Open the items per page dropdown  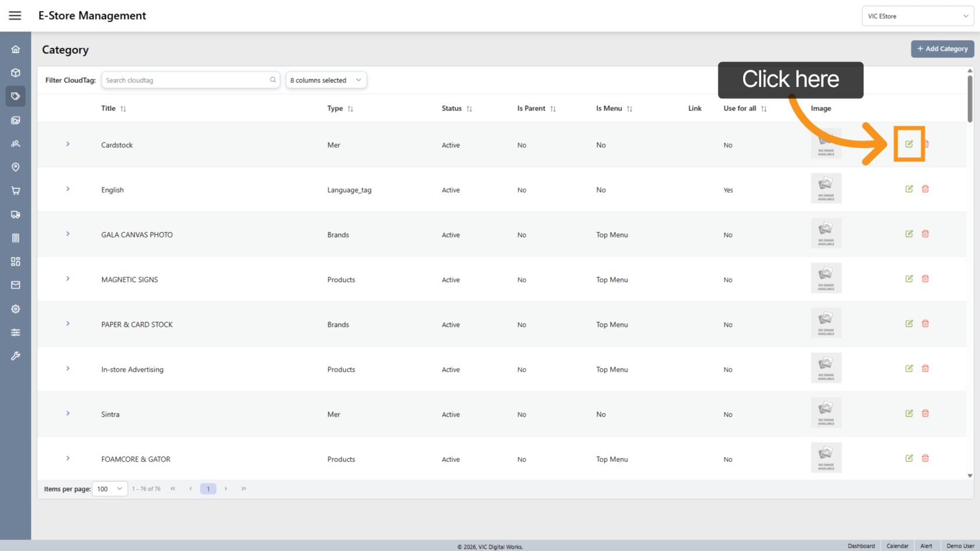(x=110, y=489)
